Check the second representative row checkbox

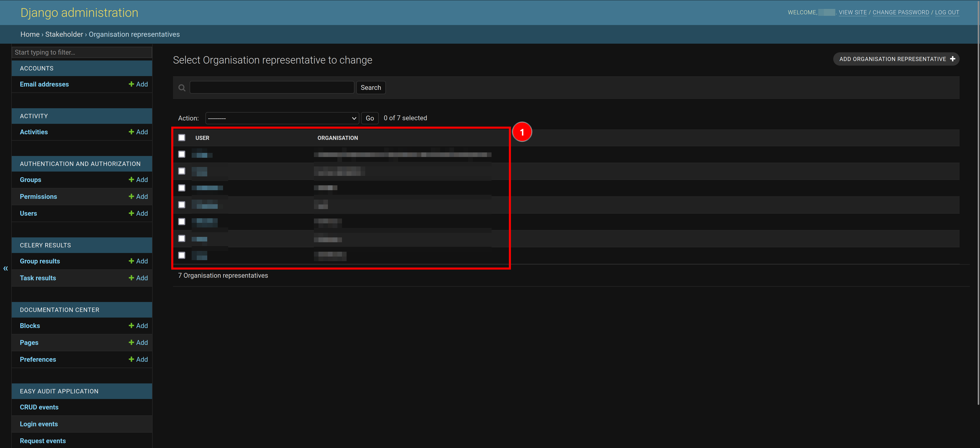point(182,171)
